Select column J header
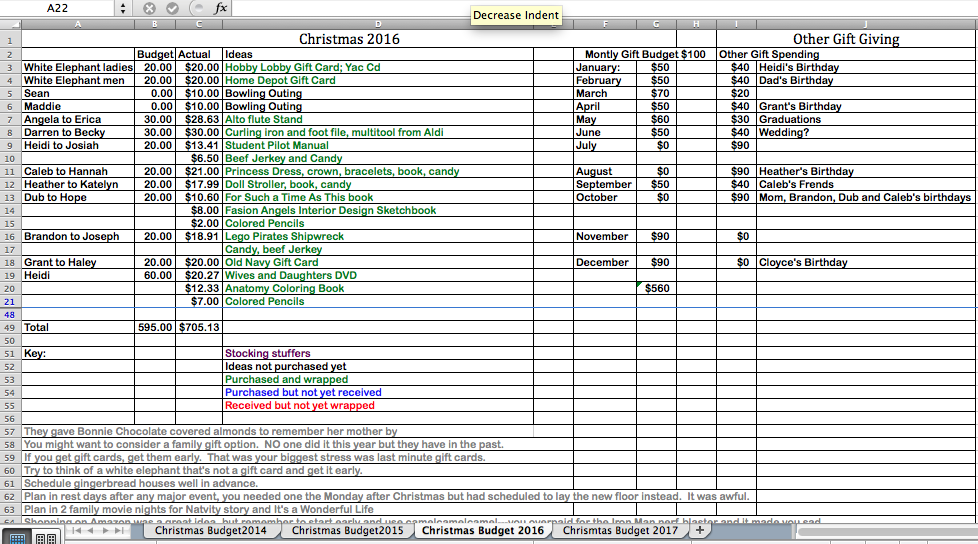Screen dimensions: 978x544 pos(866,24)
